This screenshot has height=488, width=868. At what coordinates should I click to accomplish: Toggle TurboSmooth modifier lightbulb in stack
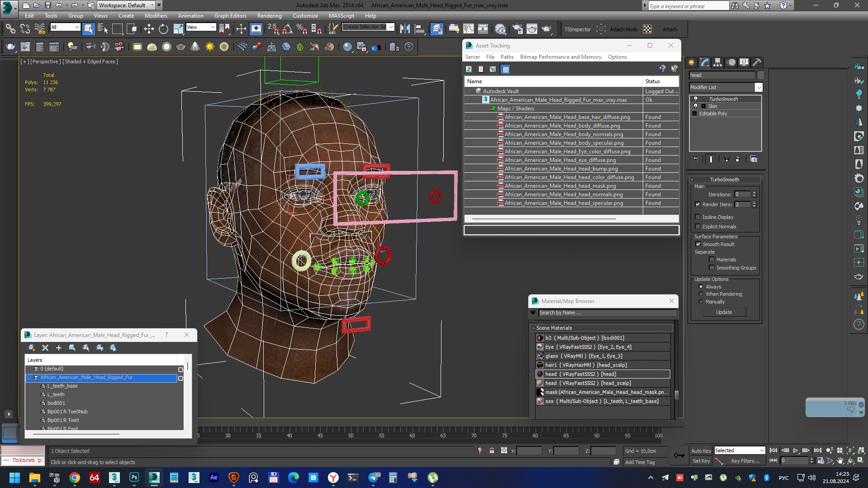(696, 99)
